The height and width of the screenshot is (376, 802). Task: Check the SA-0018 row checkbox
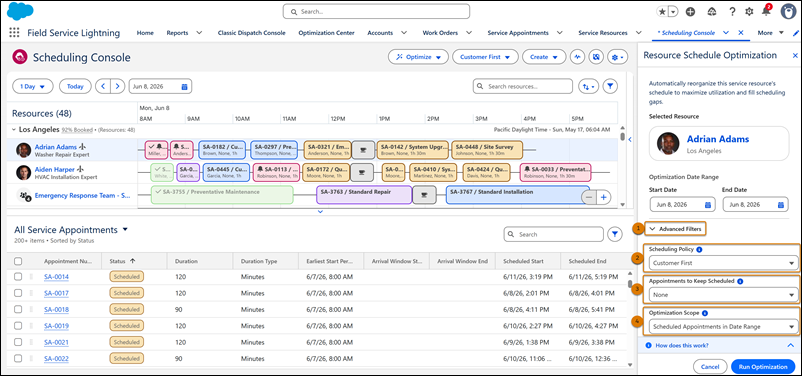[18, 309]
